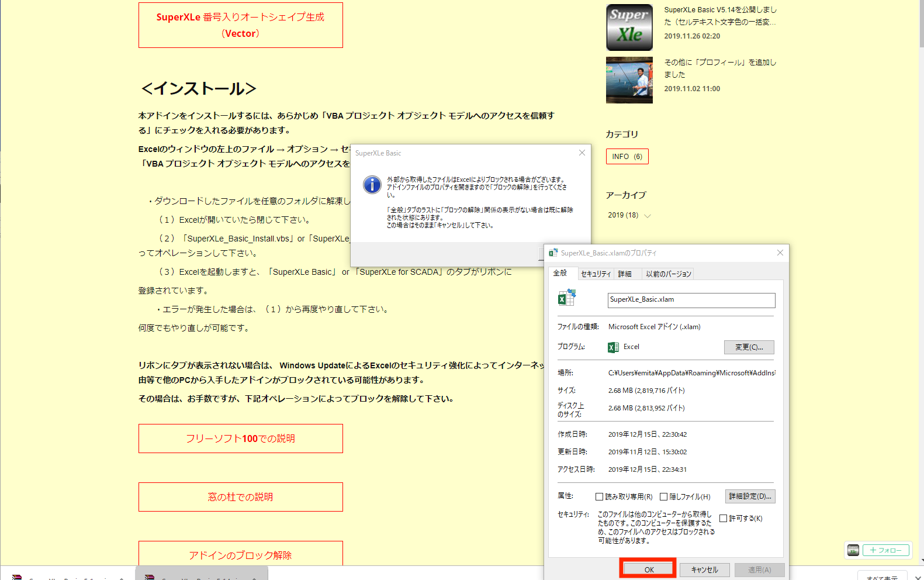Click the <インストール> heading
Image resolution: width=924 pixels, height=580 pixels.
coord(199,88)
